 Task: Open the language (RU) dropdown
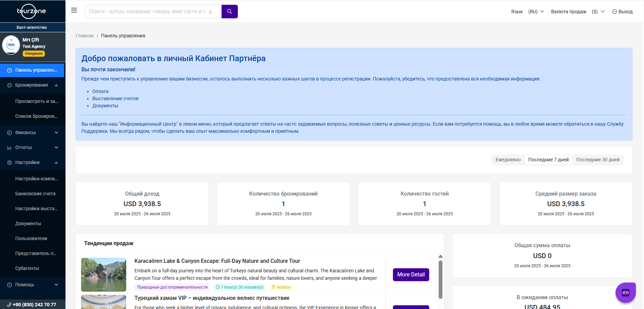[x=536, y=12]
